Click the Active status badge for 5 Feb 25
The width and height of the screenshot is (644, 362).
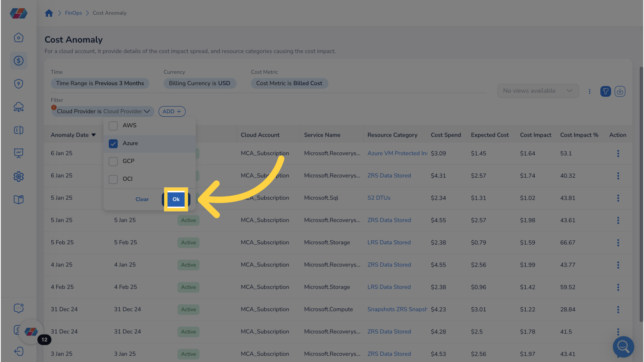click(189, 242)
